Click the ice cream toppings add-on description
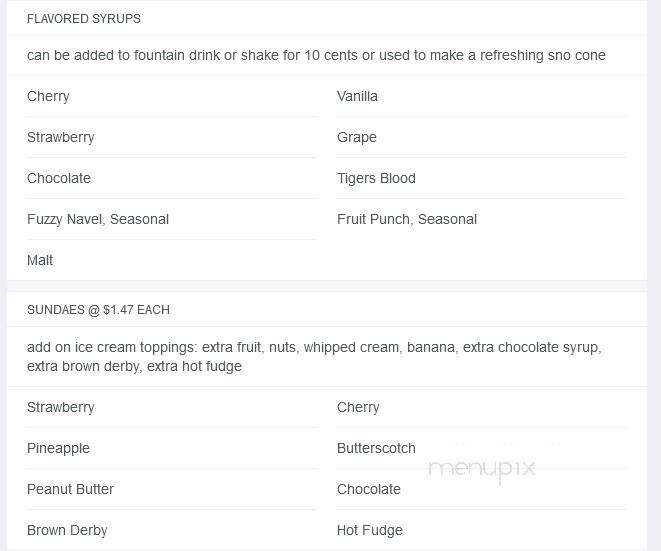This screenshot has height=551, width=661. (x=314, y=357)
